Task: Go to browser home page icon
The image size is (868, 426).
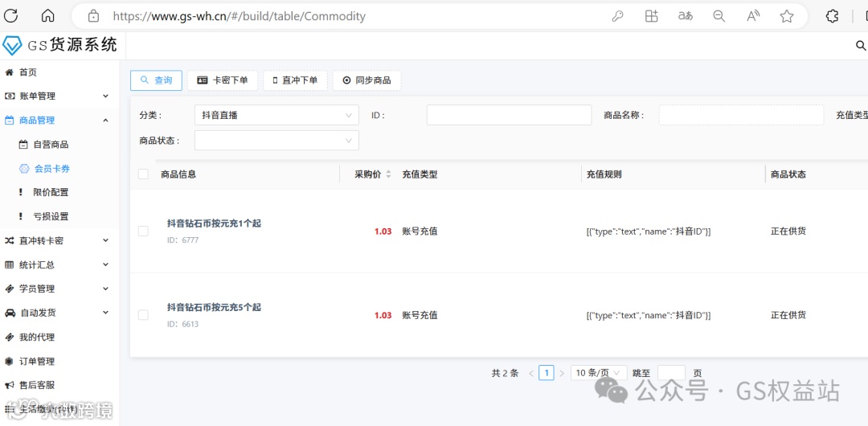Action: coord(48,16)
